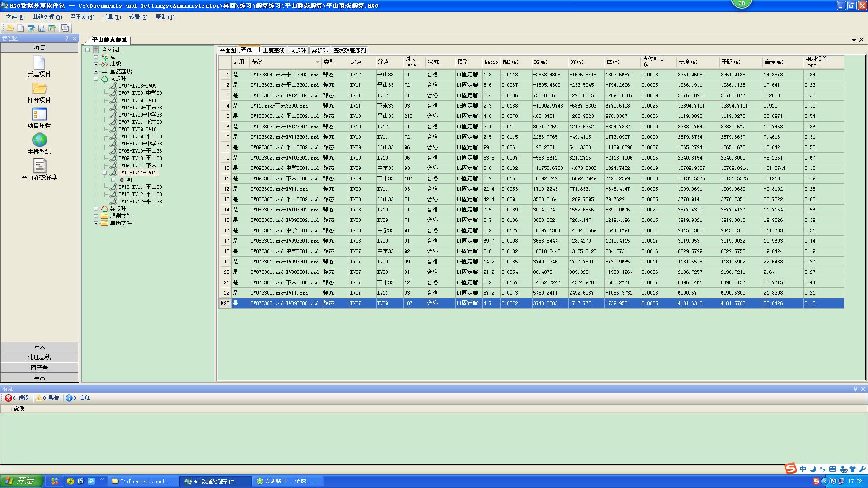Open the document tab list dropdown arrow

854,40
